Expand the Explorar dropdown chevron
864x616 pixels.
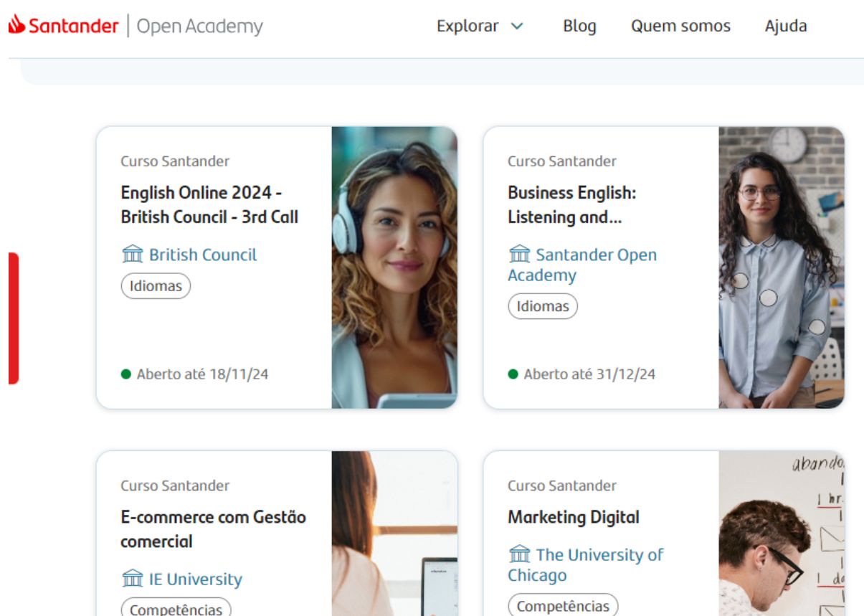click(517, 27)
